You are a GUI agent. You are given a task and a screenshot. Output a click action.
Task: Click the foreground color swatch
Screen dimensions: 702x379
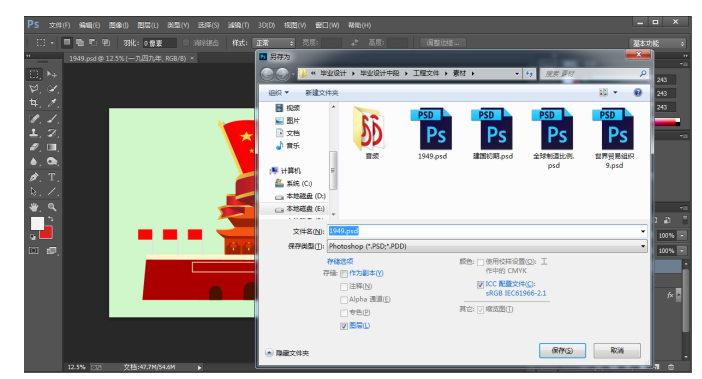(37, 223)
